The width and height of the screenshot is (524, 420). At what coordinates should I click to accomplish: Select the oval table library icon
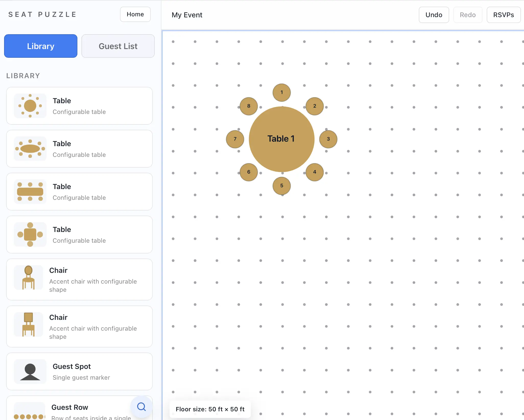pos(30,149)
